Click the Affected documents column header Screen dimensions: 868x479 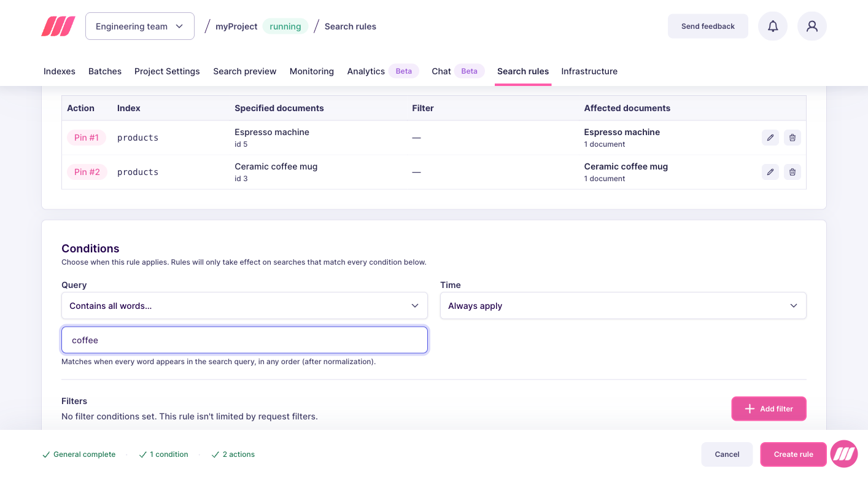(x=627, y=108)
